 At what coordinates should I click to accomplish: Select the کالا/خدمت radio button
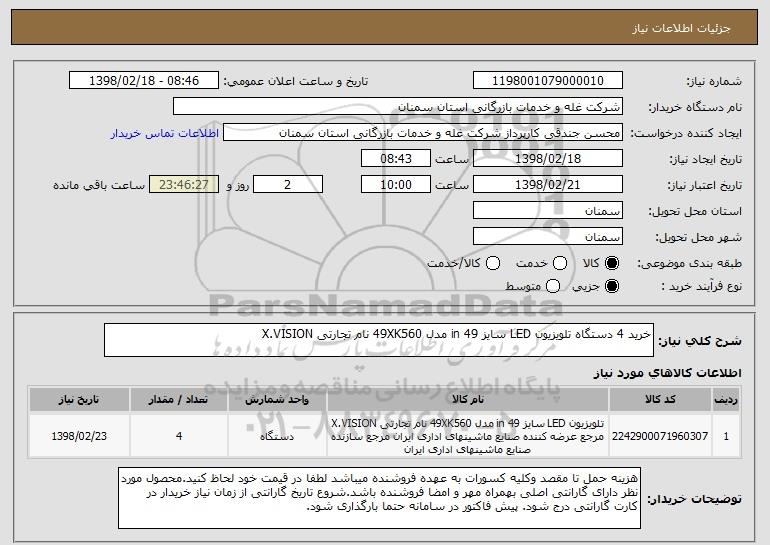[493, 264]
